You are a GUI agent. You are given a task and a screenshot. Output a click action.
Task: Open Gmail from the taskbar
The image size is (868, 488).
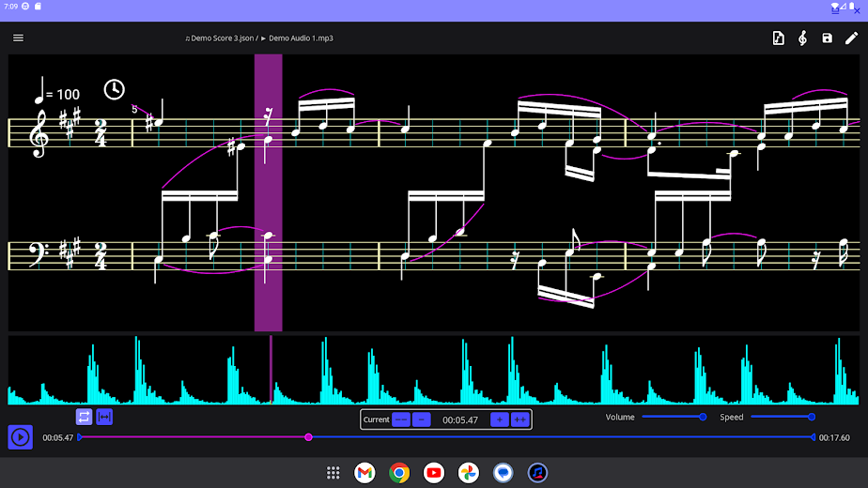(x=364, y=472)
